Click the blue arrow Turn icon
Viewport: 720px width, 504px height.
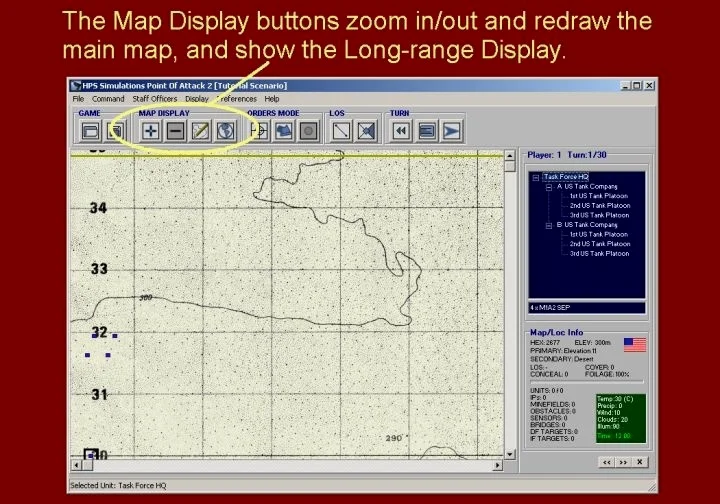point(452,131)
